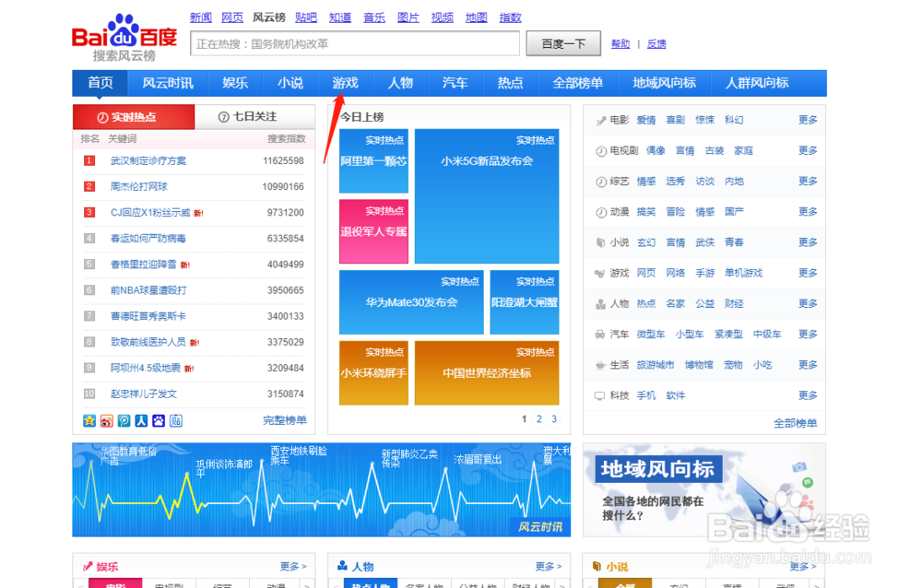
Task: Click the car icon beside 汽车
Action: [x=600, y=334]
